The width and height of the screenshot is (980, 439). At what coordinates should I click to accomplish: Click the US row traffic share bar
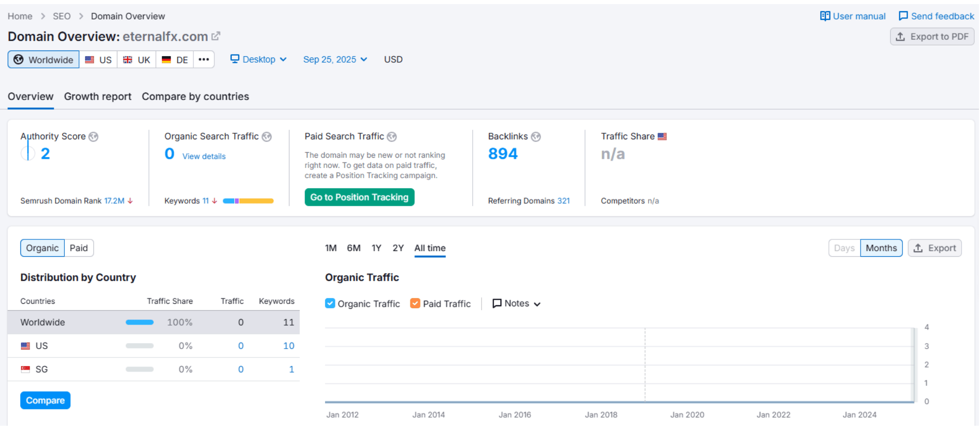[x=139, y=346]
